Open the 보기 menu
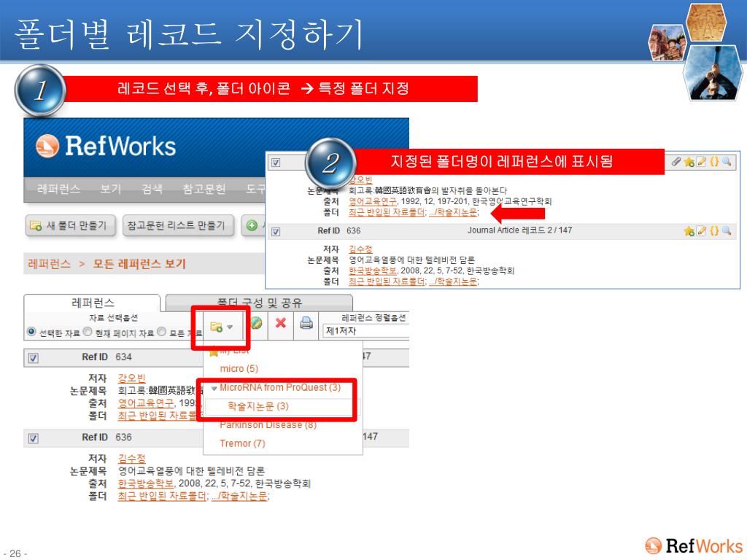 click(x=111, y=190)
